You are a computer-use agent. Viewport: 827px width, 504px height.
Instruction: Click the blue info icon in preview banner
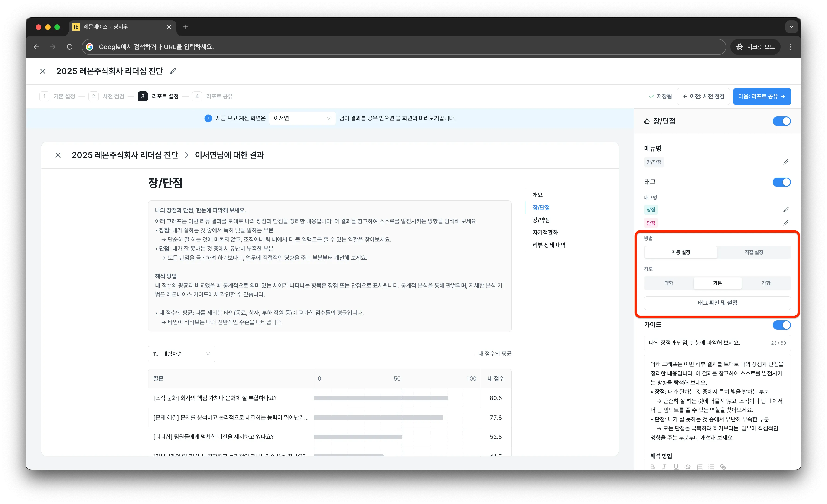click(208, 118)
